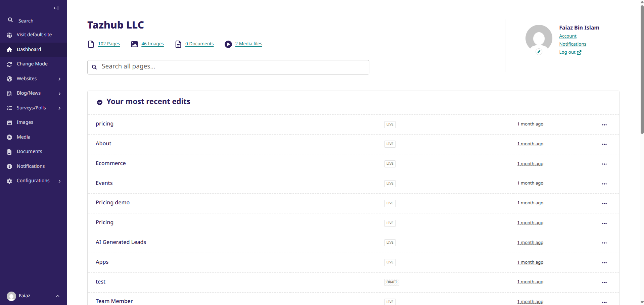
Task: Click the edit pencil on the profile avatar
Action: [539, 52]
